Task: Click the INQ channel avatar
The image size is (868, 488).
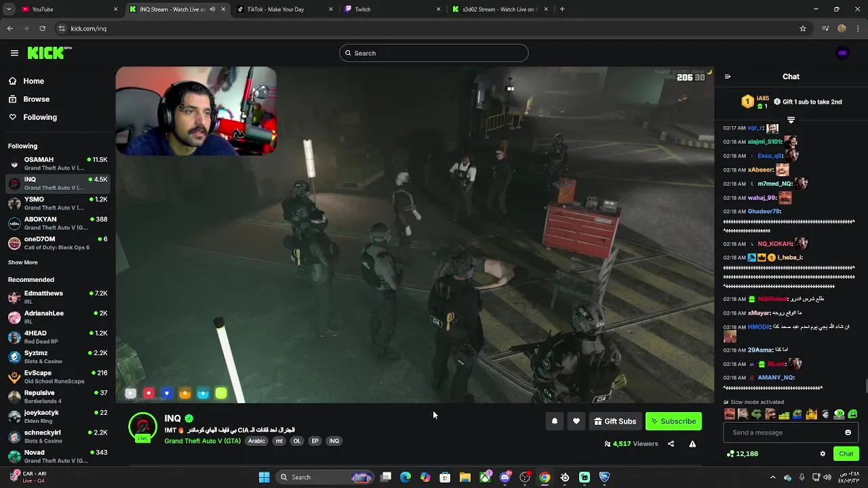Action: (x=142, y=427)
